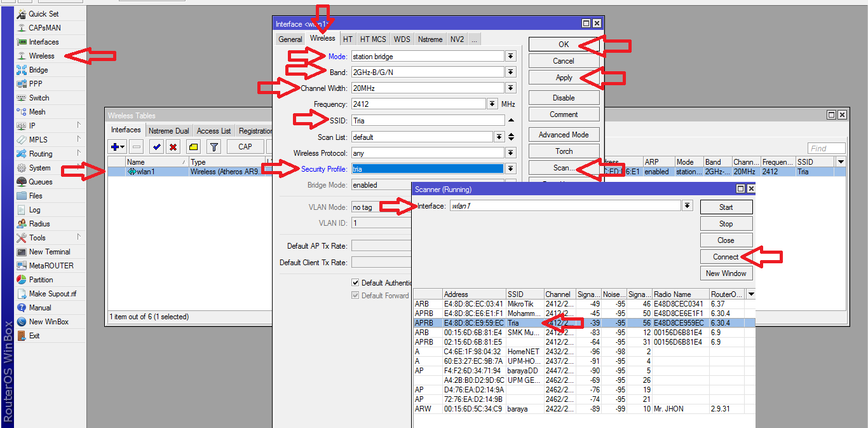The height and width of the screenshot is (428, 868).
Task: Open the comment icon in the Interfaces toolbar
Action: click(x=193, y=147)
